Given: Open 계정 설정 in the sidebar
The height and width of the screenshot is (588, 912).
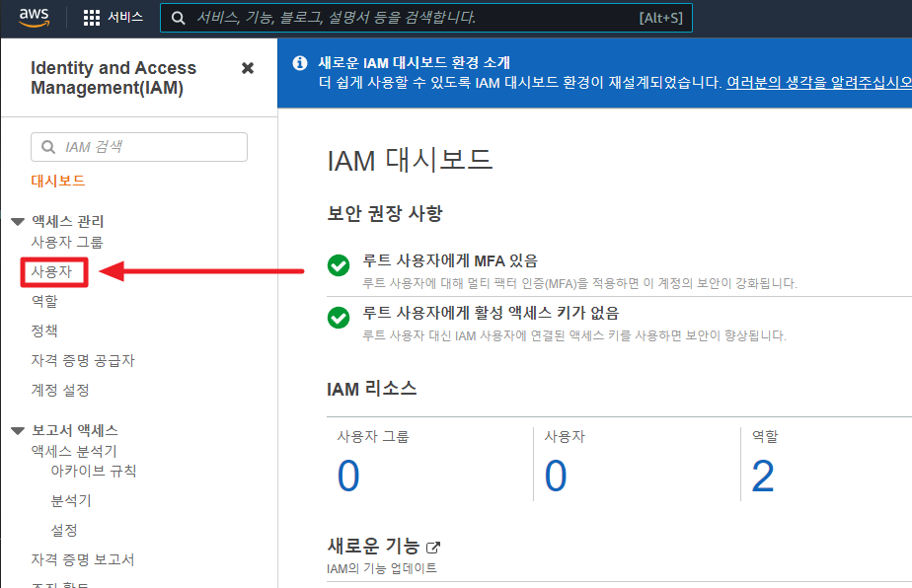Looking at the screenshot, I should pos(60,390).
